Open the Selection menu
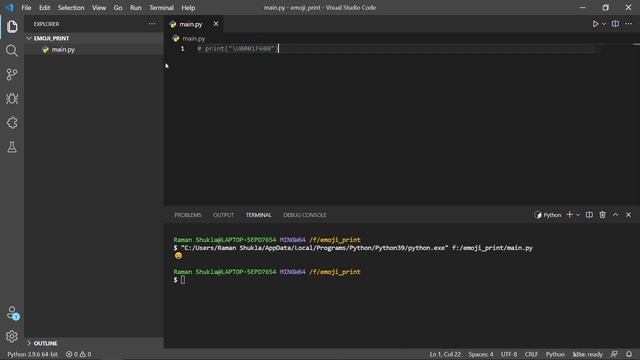The width and height of the screenshot is (640, 360). (71, 8)
